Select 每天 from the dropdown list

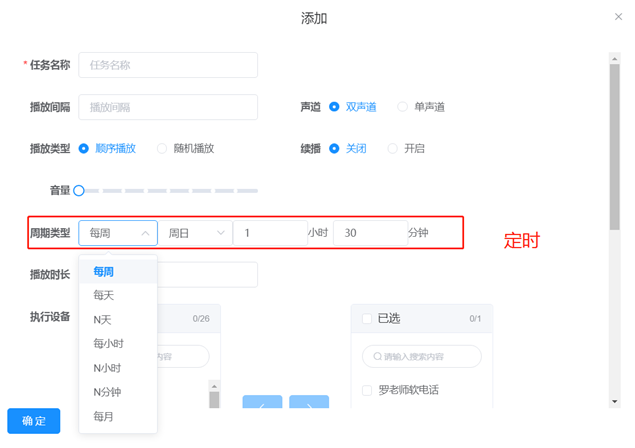tap(104, 296)
